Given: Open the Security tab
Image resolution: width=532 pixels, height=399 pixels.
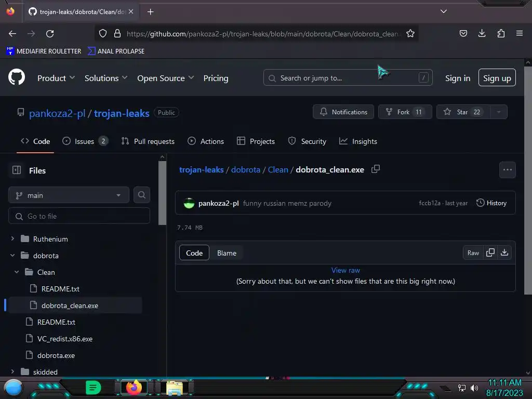Looking at the screenshot, I should [307, 141].
